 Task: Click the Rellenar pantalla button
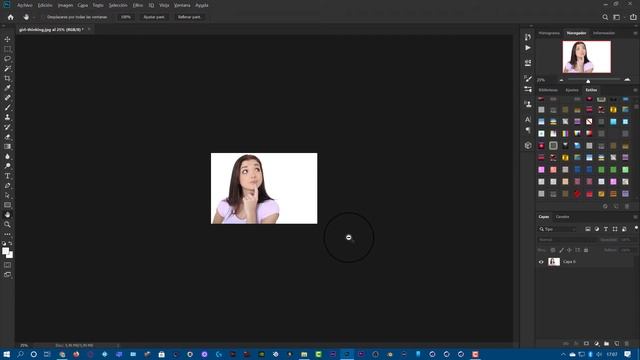(189, 17)
